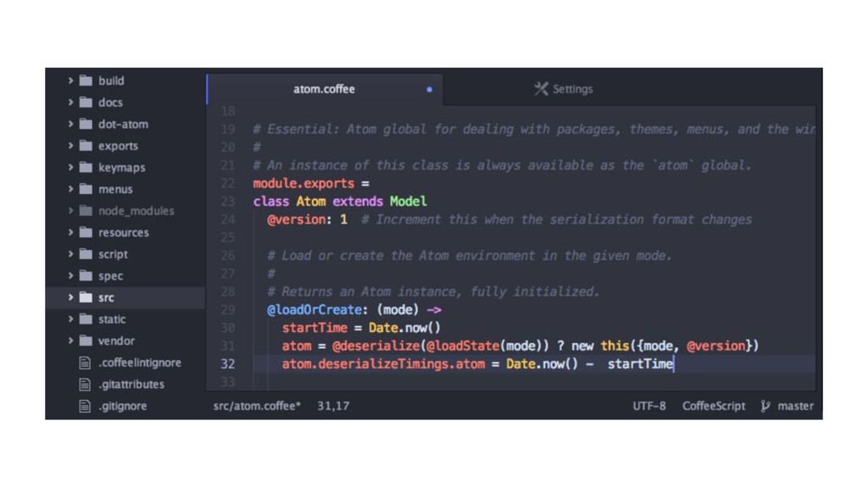This screenshot has height=488, width=868.
Task: Click the git branch icon in status bar
Action: click(765, 406)
